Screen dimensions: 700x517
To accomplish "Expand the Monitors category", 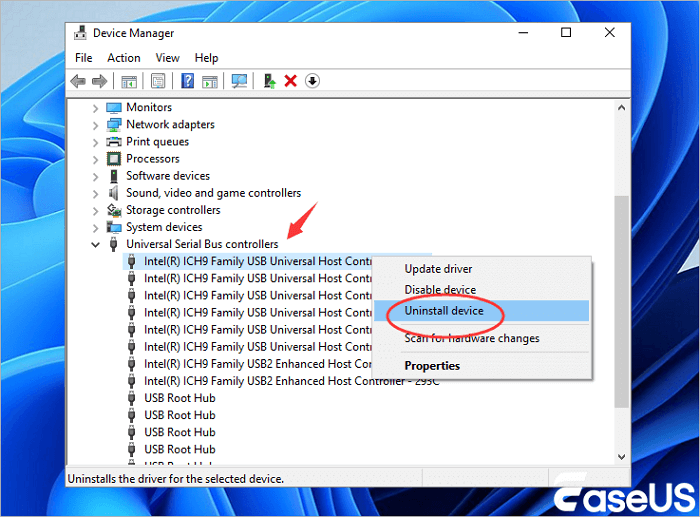I will (x=95, y=108).
